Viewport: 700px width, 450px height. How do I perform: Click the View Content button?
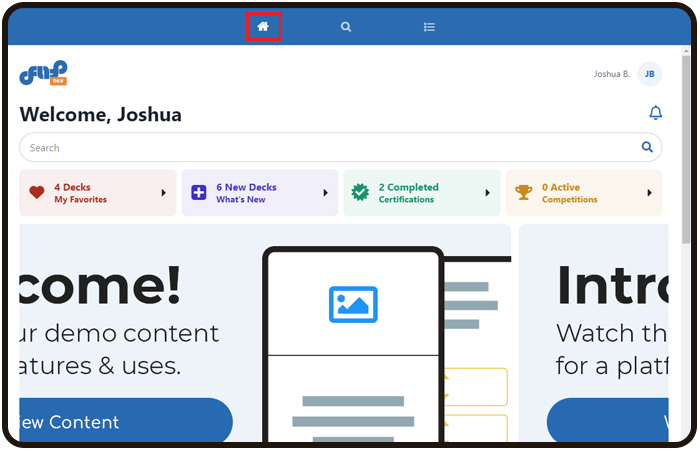[x=126, y=420]
